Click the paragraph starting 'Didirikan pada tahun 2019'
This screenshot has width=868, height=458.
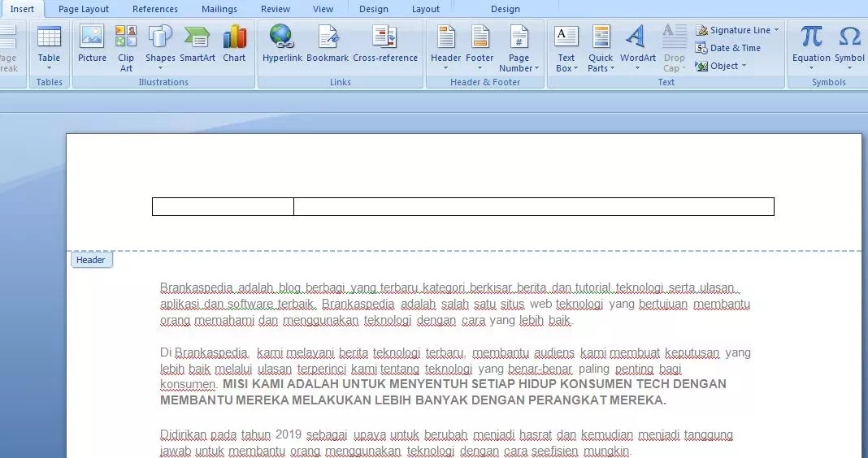point(447,443)
